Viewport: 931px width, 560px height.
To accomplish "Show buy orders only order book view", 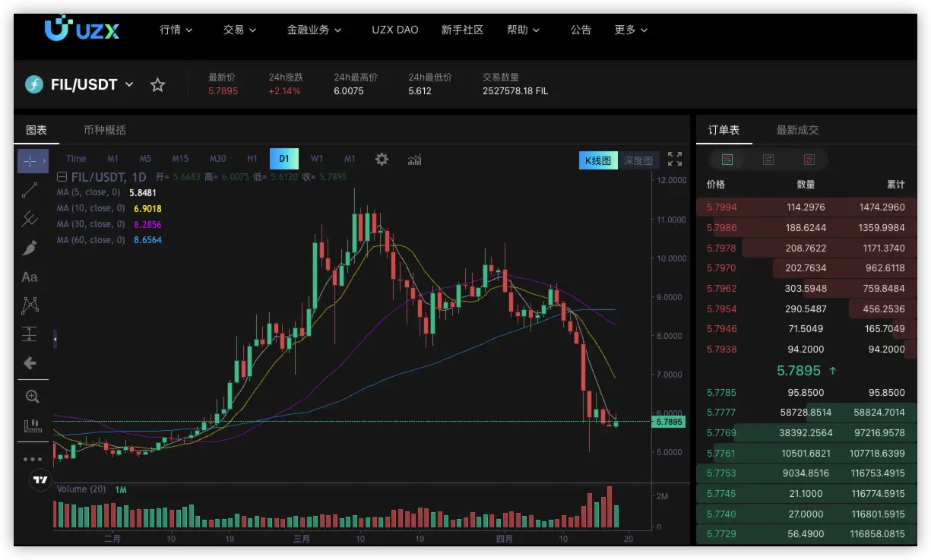I will (x=768, y=160).
